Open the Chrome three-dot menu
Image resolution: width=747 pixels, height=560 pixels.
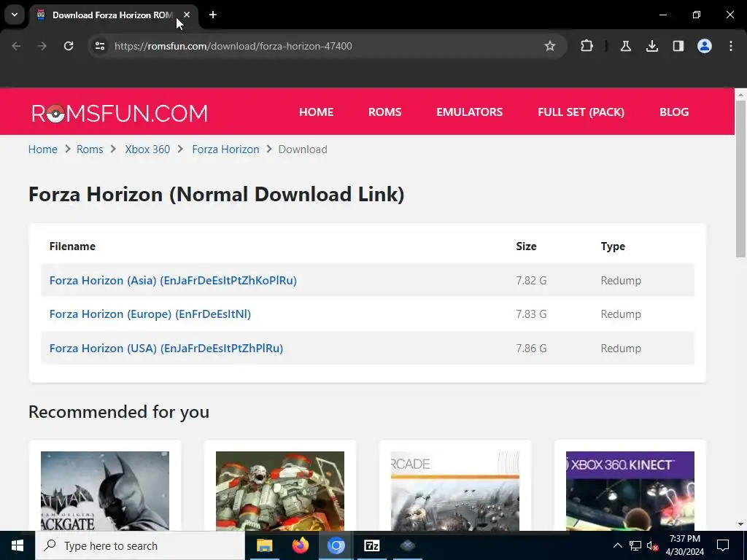click(x=731, y=46)
